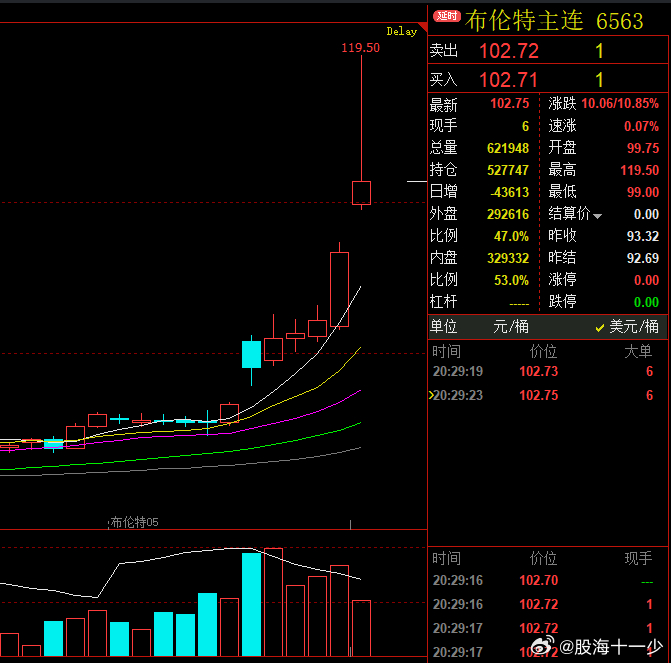The image size is (671, 663).
Task: Click the 53.0% 内盘 ratio
Action: 511,280
